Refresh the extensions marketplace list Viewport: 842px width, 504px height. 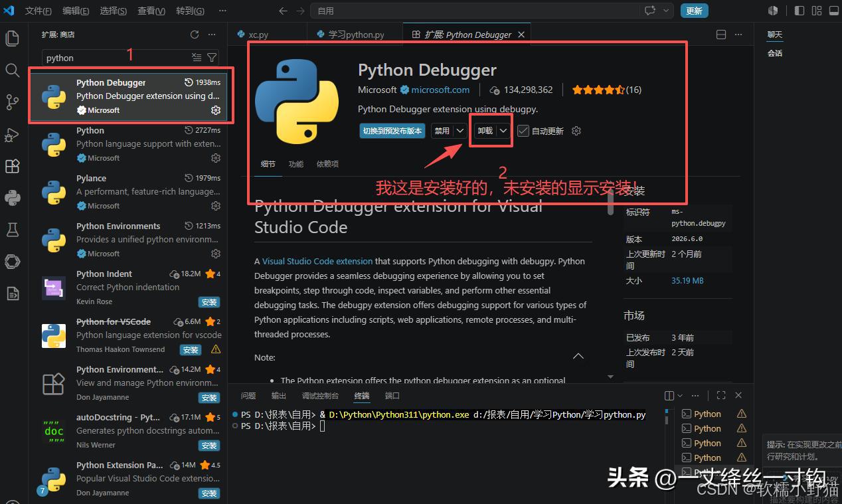click(x=195, y=35)
